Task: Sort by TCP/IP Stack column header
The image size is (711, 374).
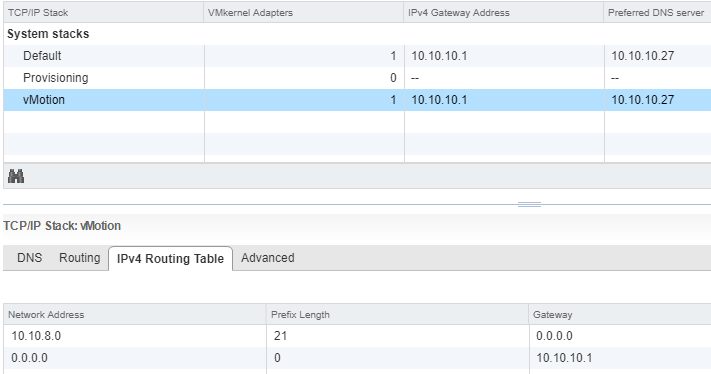Action: (x=103, y=13)
